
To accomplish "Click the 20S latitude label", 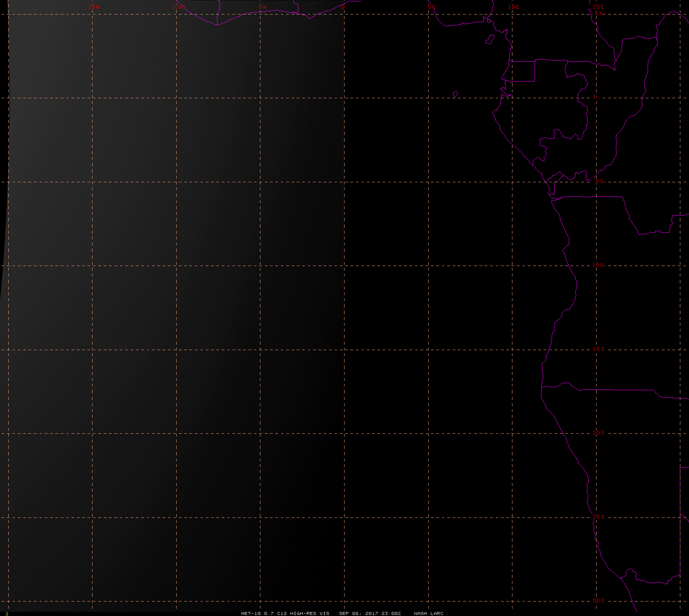I will (599, 433).
